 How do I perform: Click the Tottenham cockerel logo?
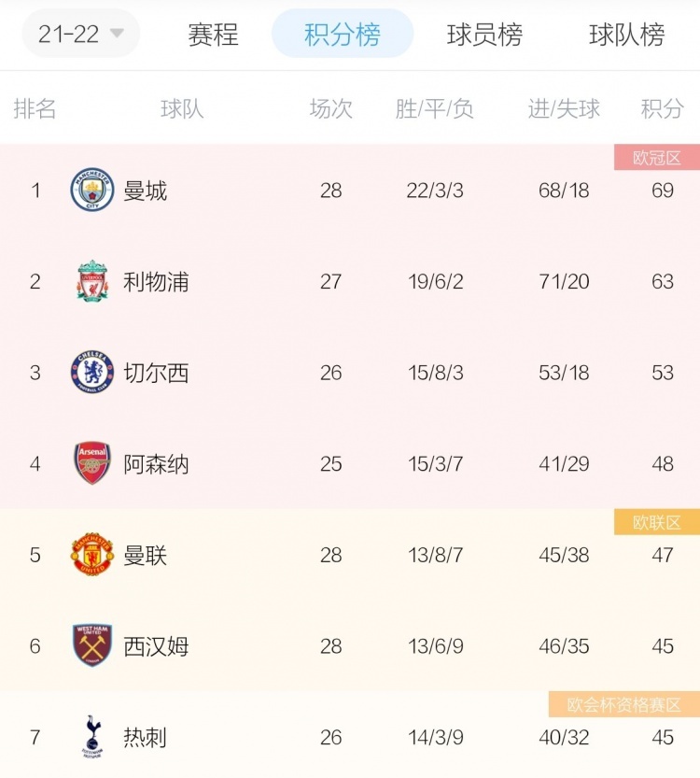(92, 737)
